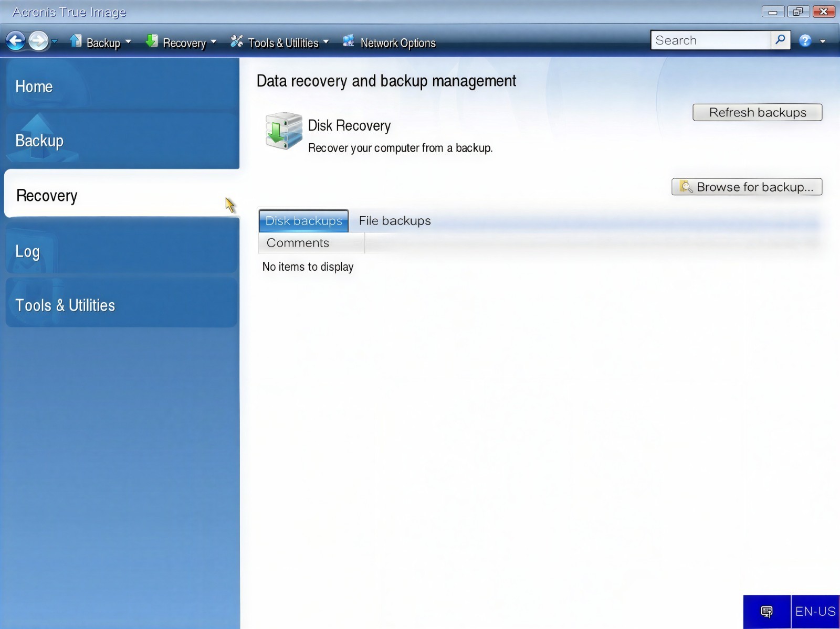Select Recovery in the sidebar
The height and width of the screenshot is (629, 840).
coord(122,195)
